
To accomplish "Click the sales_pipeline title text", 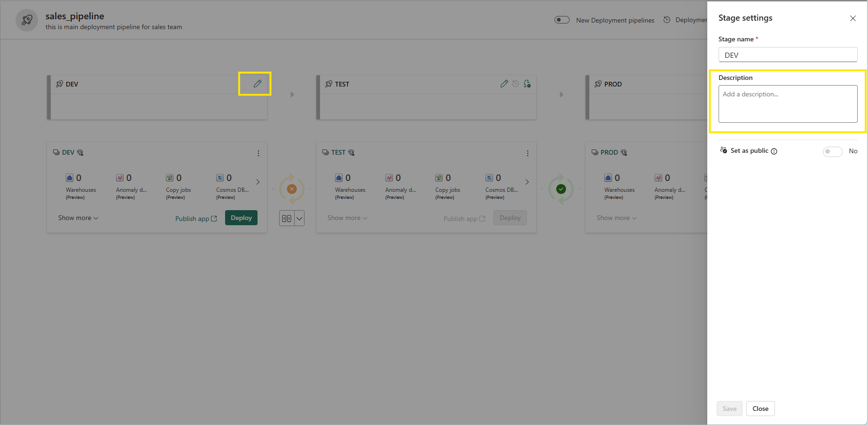I will pos(75,16).
